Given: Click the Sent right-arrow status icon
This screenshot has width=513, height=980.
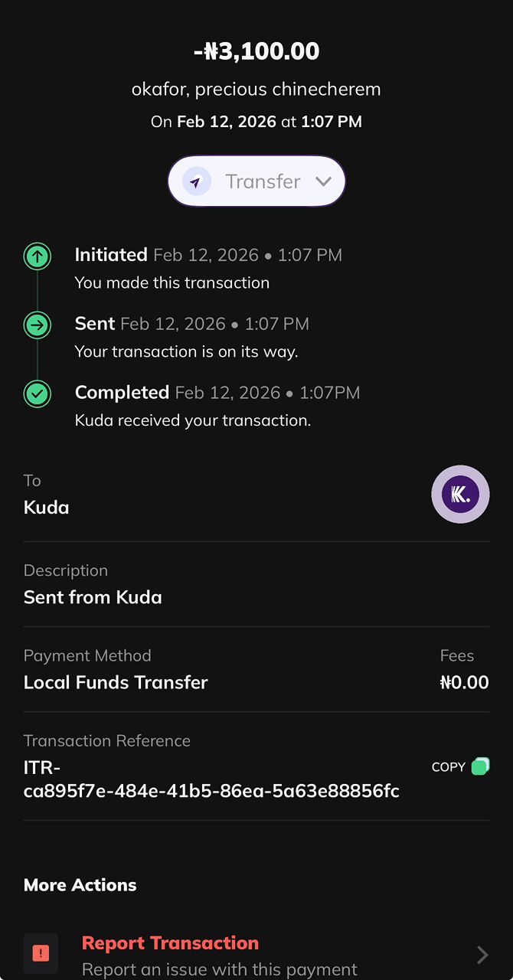Looking at the screenshot, I should click(38, 325).
